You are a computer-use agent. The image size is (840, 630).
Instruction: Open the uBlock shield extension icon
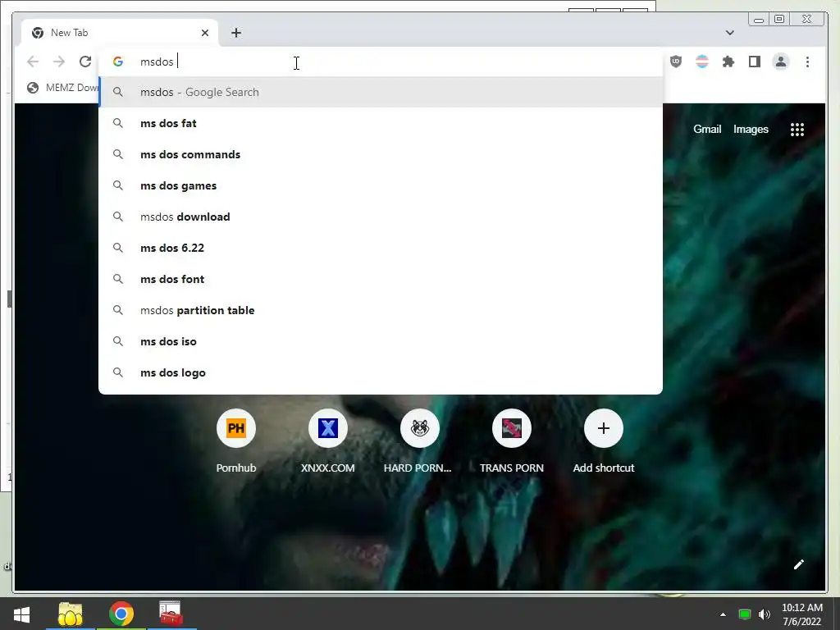click(x=676, y=62)
